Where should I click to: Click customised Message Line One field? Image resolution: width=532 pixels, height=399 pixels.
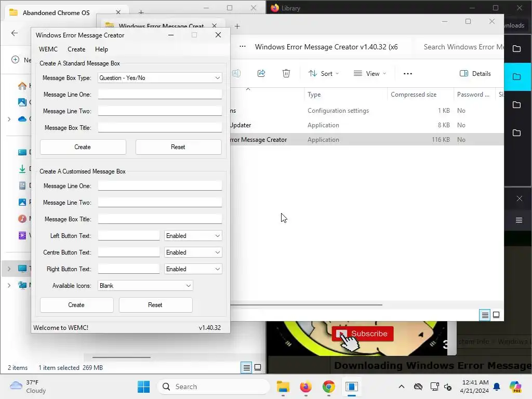point(160,185)
